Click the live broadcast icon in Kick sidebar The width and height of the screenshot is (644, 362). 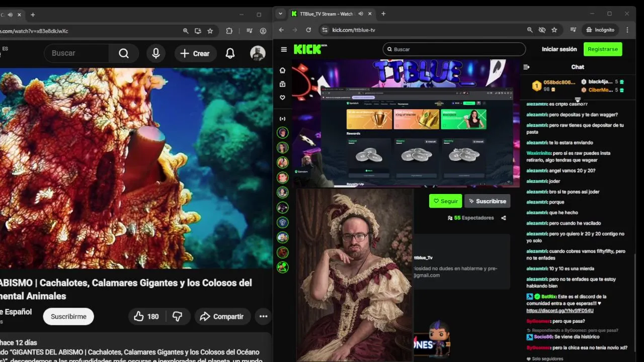pos(282,119)
